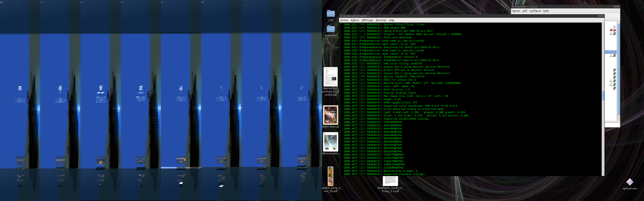Open Beginners_Guide_to_Piracy_2.0.pdf
The image size is (644, 201).
pos(390,181)
